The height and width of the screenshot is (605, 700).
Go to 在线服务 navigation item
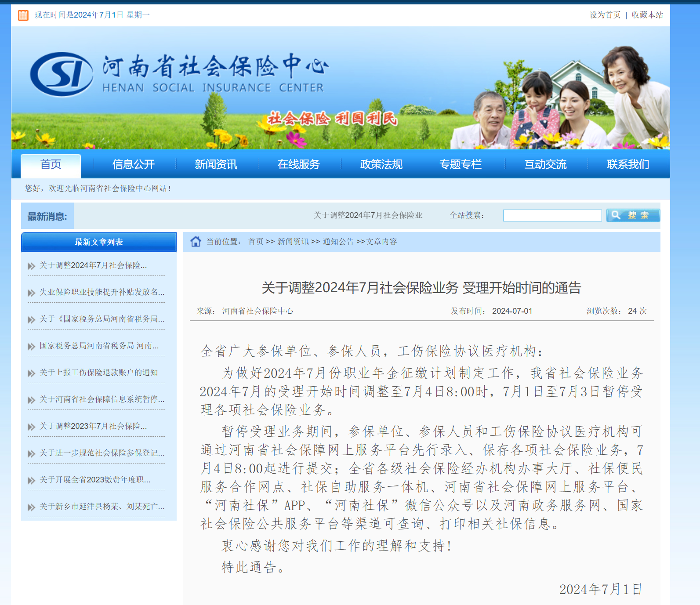[298, 165]
